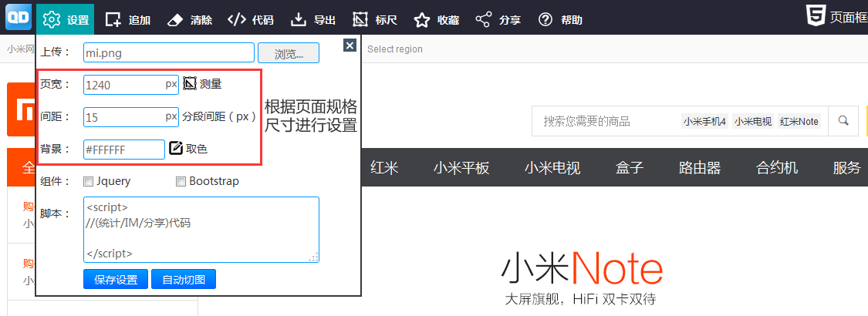Screen dimensions: 868x316
Task: Click the 保存设置 save button
Action: point(116,280)
